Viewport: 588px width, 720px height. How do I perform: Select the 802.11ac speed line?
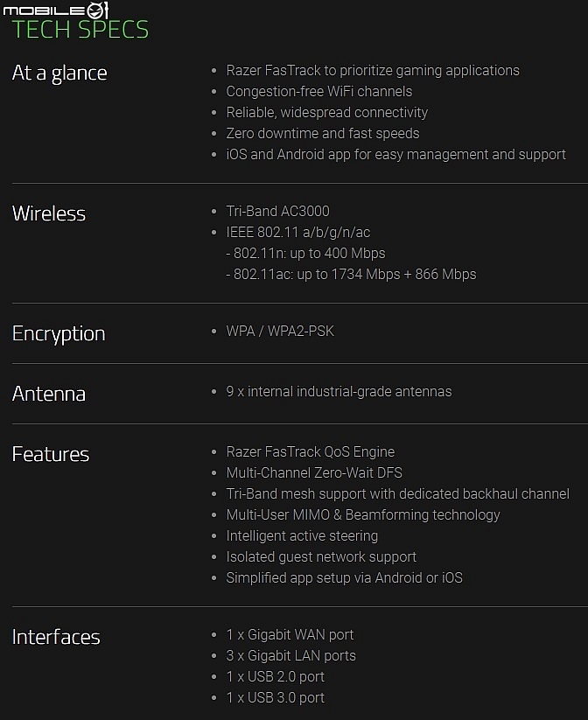(351, 274)
